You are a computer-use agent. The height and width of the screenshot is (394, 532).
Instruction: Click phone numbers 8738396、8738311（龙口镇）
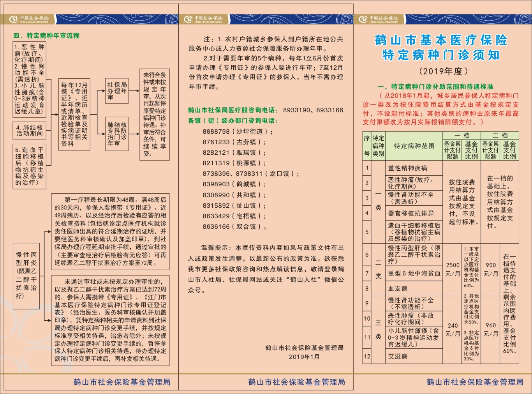(251, 173)
